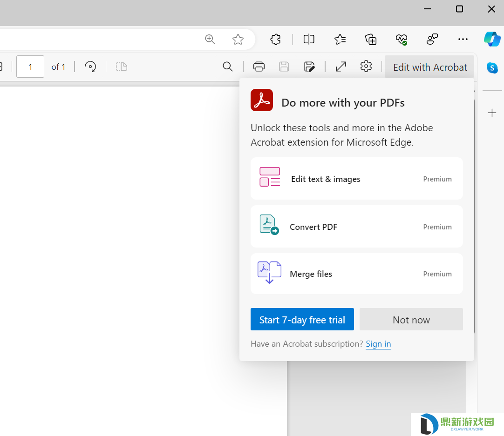Minimize the Edge window
Viewport: 504px width, 436px height.
coord(427,9)
